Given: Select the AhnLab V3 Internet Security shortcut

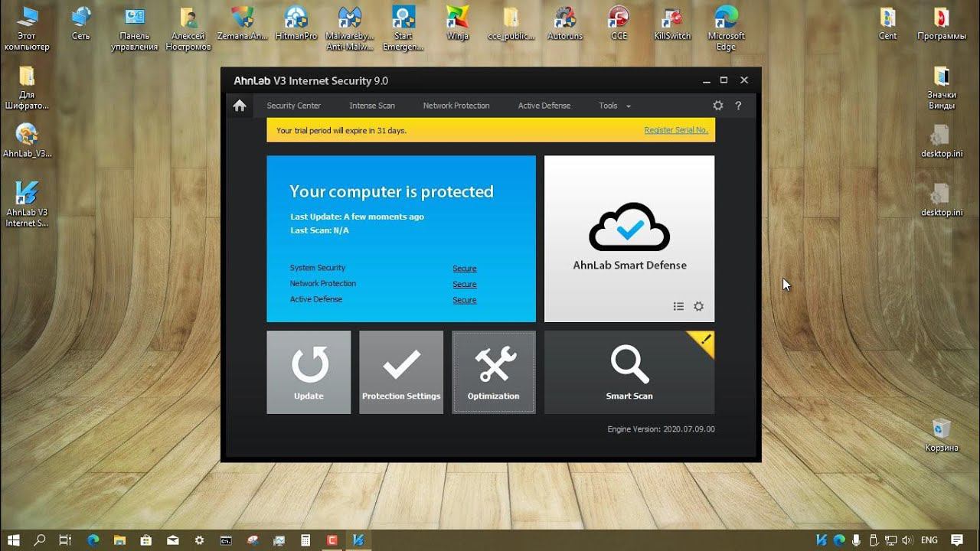Looking at the screenshot, I should [27, 204].
